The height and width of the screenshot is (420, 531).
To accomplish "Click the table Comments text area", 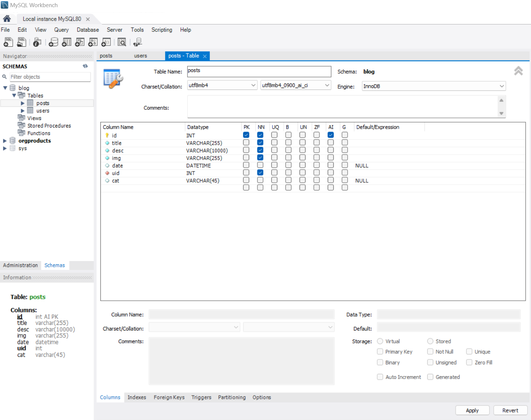I will [x=342, y=107].
